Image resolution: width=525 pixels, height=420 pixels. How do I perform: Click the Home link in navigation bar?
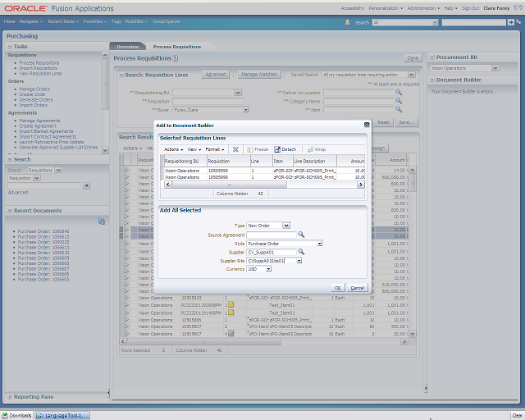pos(9,21)
